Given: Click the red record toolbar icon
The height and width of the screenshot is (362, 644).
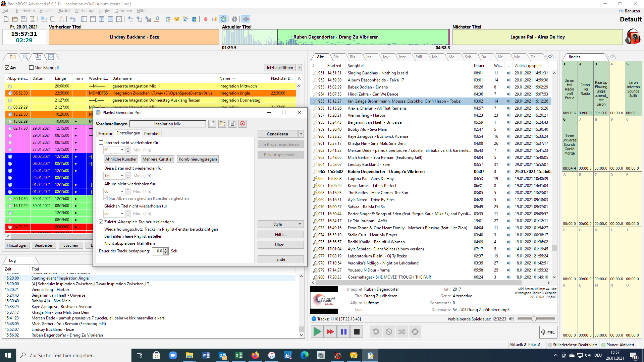Looking at the screenshot, I should pos(206,19).
